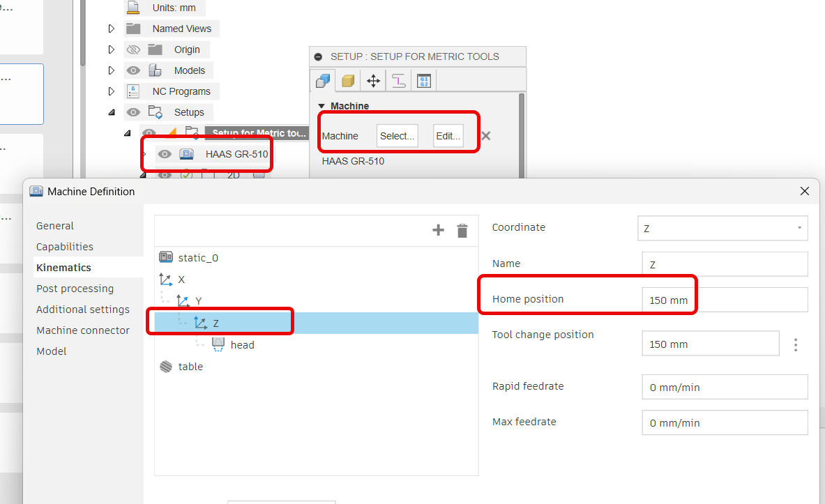Open Model section in Machine Definition
This screenshot has width=825, height=504.
pyautogui.click(x=52, y=351)
